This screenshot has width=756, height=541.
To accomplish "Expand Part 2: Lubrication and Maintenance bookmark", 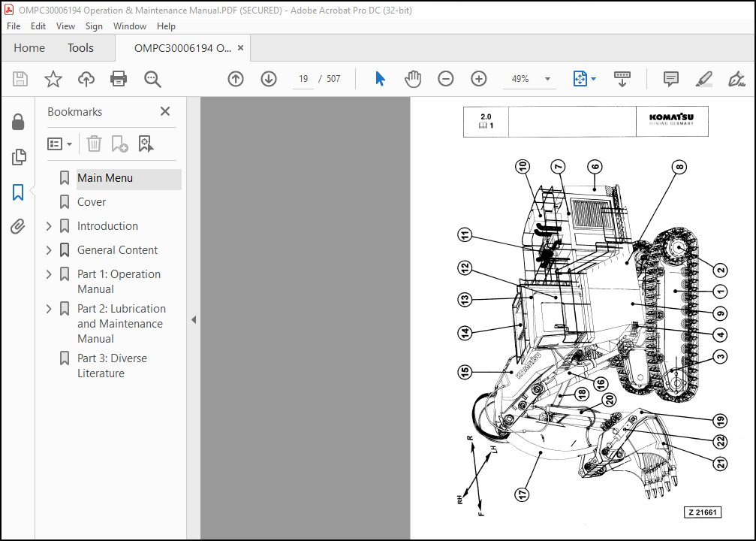I will coord(49,309).
